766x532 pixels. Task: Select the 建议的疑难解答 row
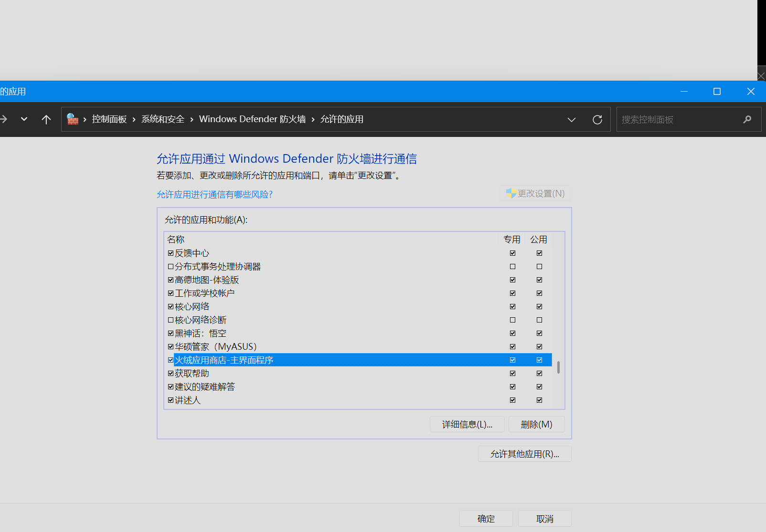(x=358, y=387)
